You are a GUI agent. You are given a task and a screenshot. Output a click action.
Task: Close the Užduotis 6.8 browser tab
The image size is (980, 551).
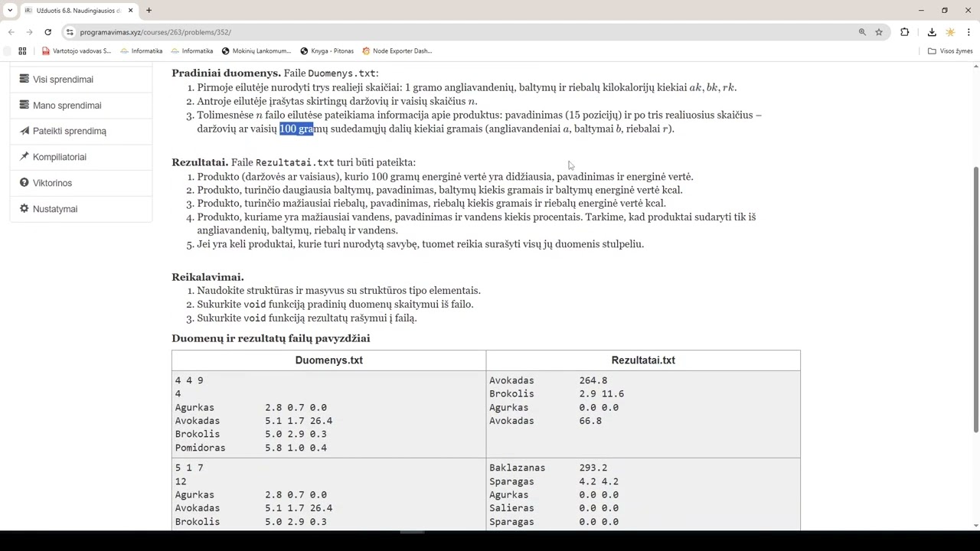130,11
